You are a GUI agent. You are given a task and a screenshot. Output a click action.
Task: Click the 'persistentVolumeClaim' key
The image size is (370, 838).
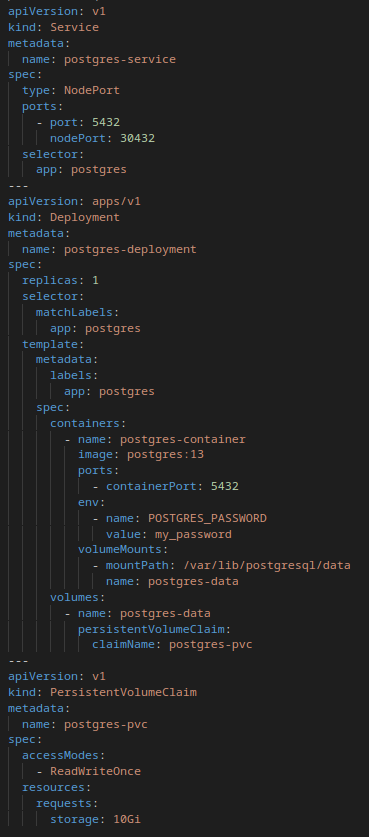pyautogui.click(x=151, y=629)
